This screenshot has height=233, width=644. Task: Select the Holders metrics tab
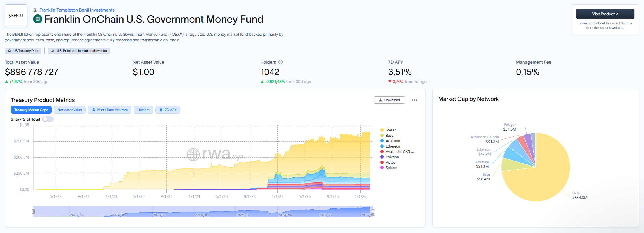point(143,110)
